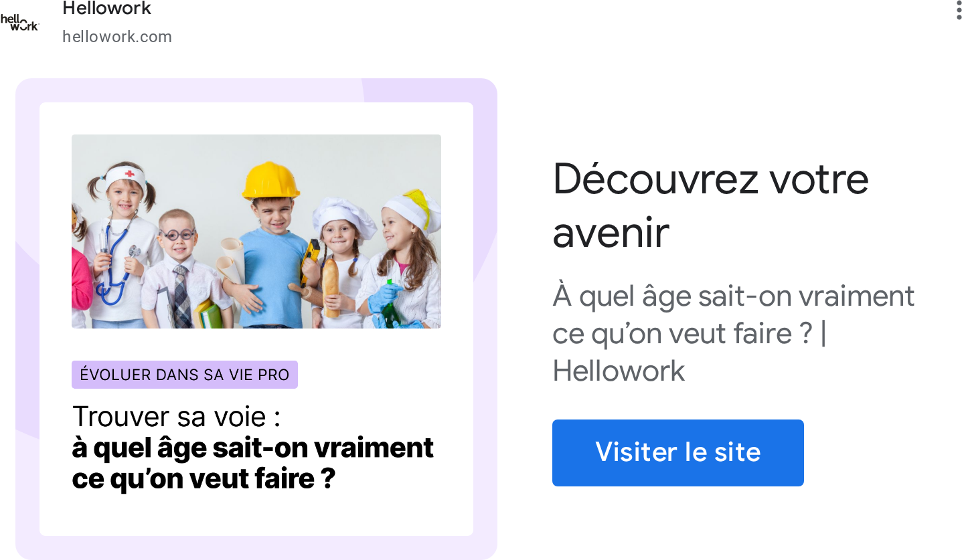Click the Hellowork logo icon
962x560 pixels.
click(x=19, y=23)
